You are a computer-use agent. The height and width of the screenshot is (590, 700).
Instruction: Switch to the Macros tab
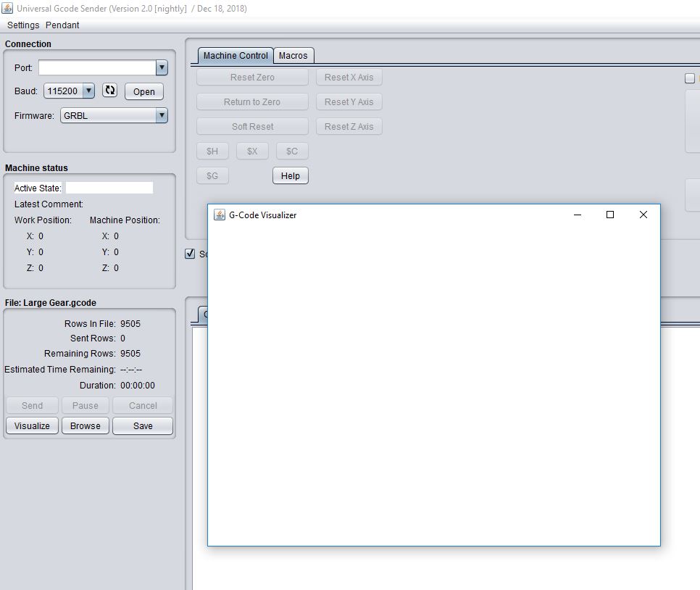point(293,55)
